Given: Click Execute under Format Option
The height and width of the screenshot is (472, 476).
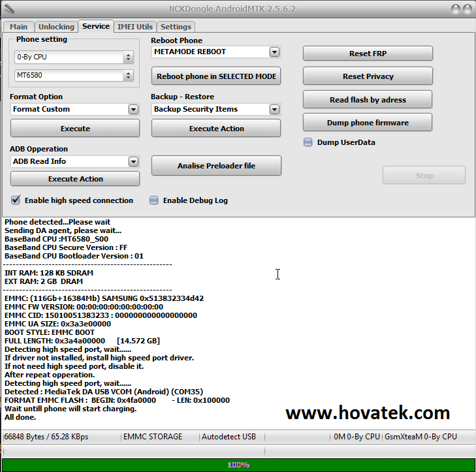Looking at the screenshot, I should click(75, 129).
